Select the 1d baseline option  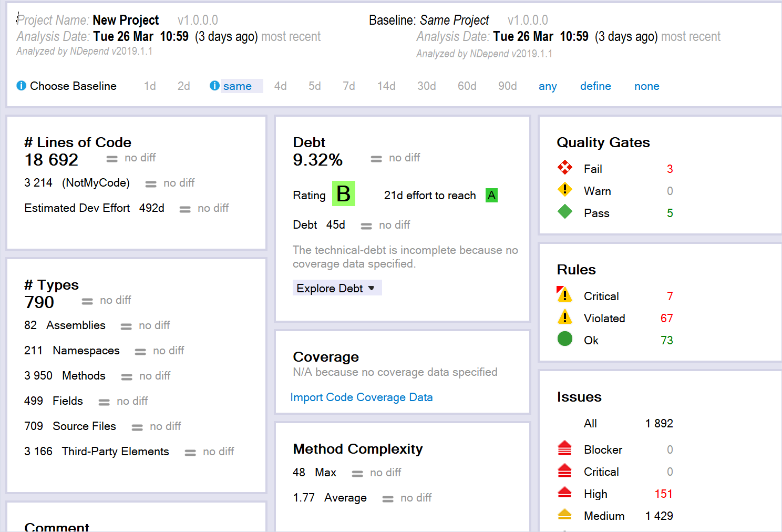[150, 86]
